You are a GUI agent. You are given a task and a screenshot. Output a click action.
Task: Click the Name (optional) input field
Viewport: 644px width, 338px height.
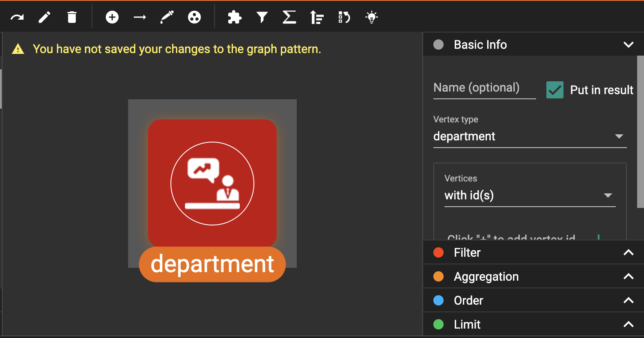pos(484,88)
